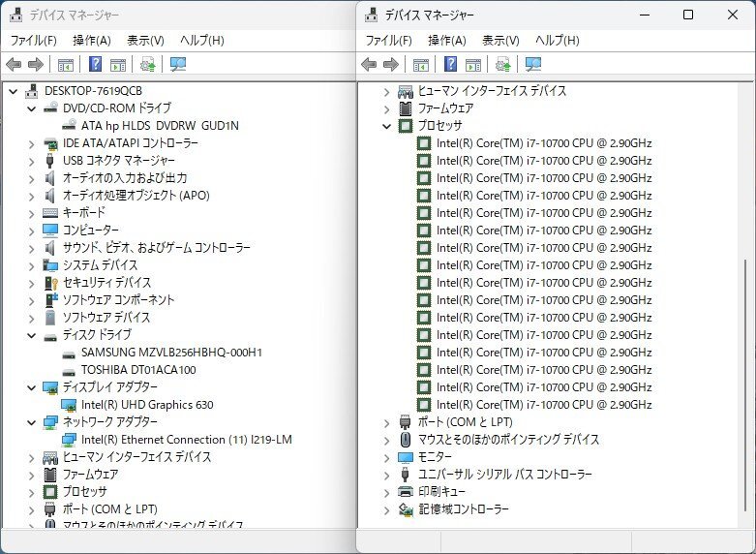Click the 印刷キュー printer icon
756x554 pixels.
[406, 492]
